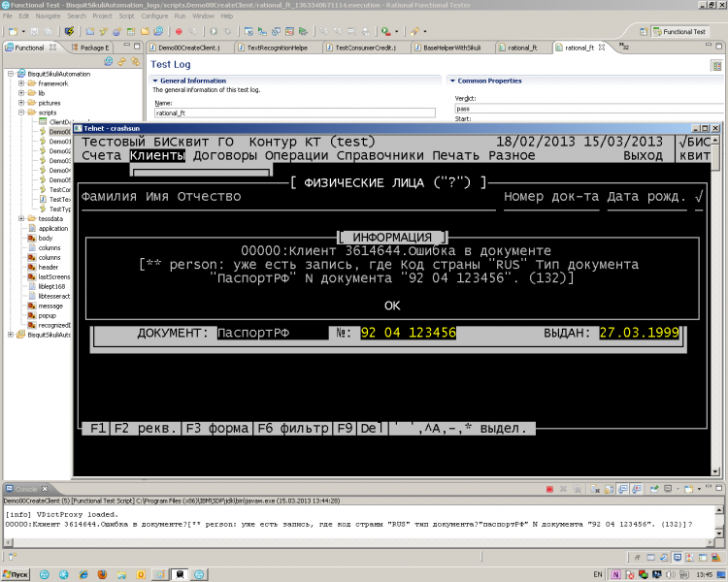728x582 pixels.
Task: Expand the pictures folder node
Action: tap(20, 102)
